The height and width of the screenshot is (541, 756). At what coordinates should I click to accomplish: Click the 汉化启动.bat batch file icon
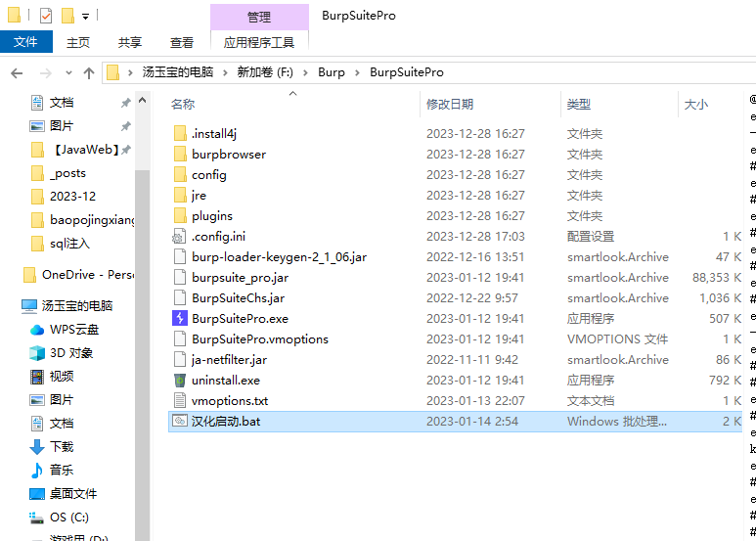click(180, 421)
